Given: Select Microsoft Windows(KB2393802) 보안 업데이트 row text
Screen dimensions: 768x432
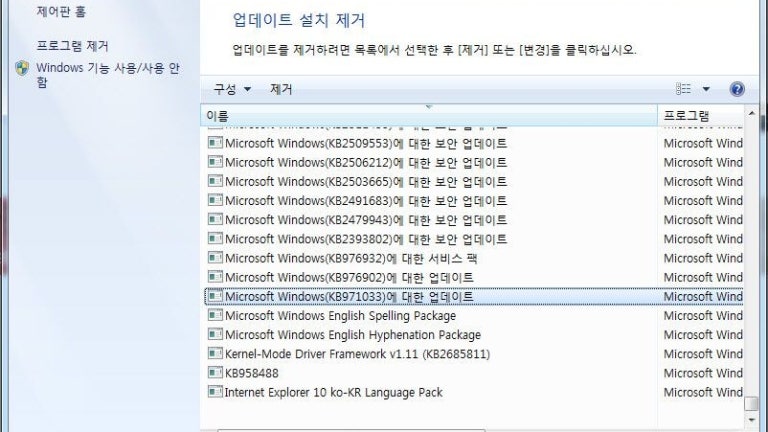Looking at the screenshot, I should (366, 239).
